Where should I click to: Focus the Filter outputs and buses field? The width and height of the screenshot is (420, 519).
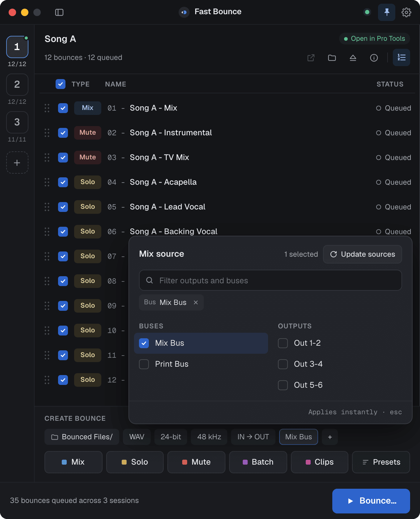tap(271, 280)
